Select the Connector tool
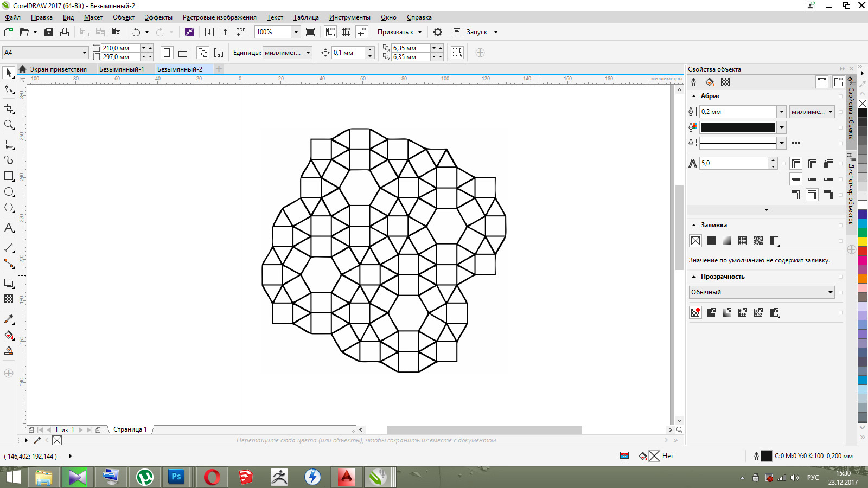This screenshot has height=488, width=868. [x=9, y=264]
